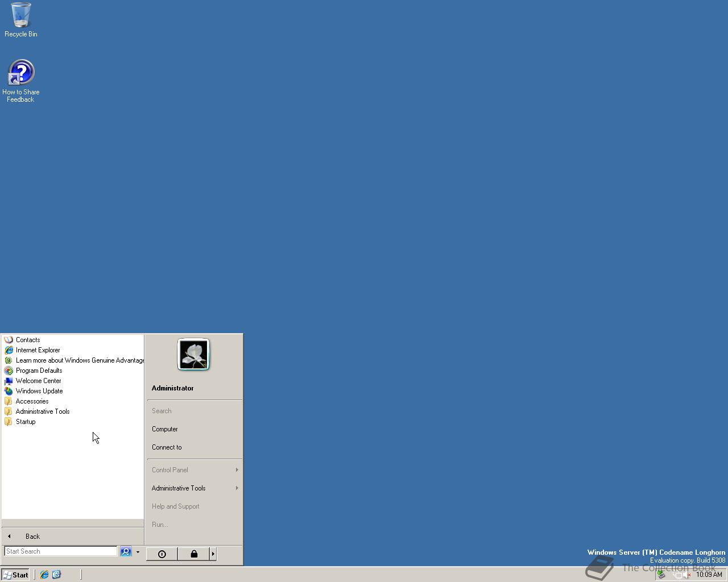Click the Start button on the taskbar
This screenshot has width=728, height=582.
click(15, 575)
